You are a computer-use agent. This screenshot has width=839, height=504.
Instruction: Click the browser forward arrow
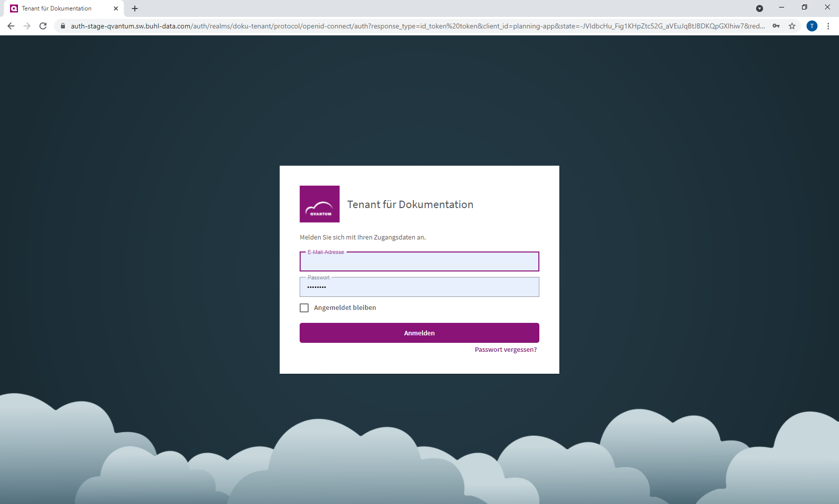tap(27, 26)
